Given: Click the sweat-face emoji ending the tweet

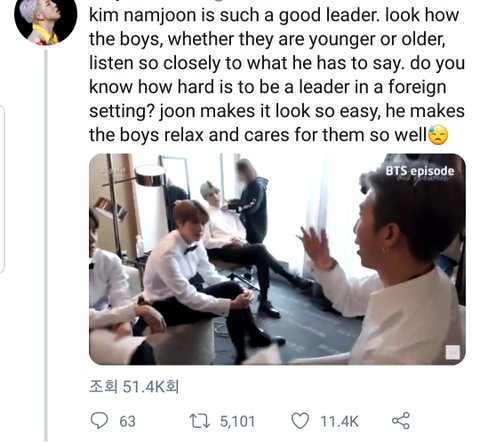Looking at the screenshot, I should coord(438,135).
